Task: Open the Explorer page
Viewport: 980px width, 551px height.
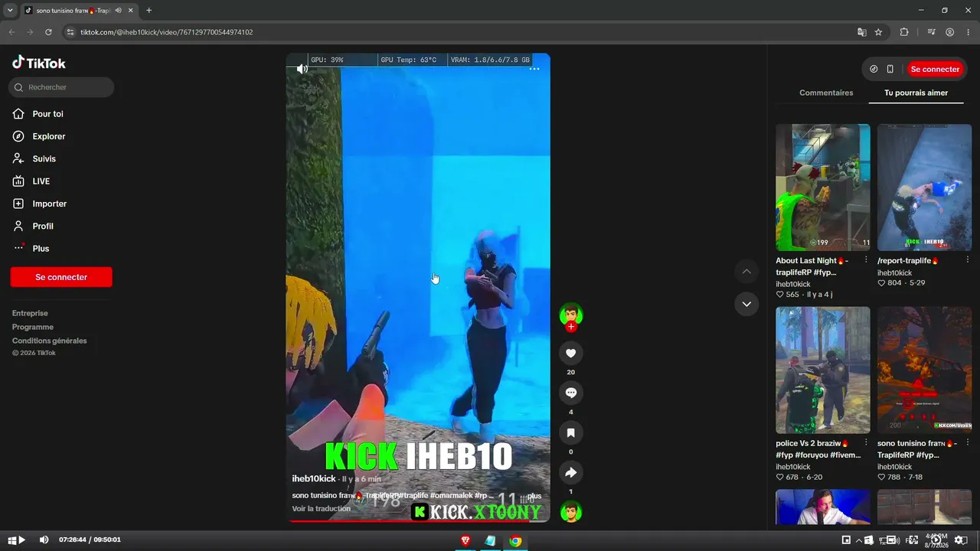Action: pyautogui.click(x=48, y=136)
